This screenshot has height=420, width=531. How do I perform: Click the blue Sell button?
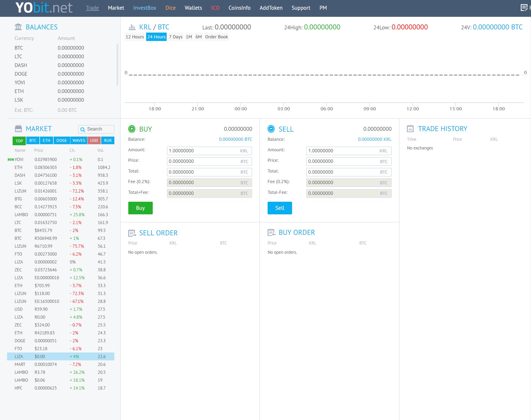(280, 208)
